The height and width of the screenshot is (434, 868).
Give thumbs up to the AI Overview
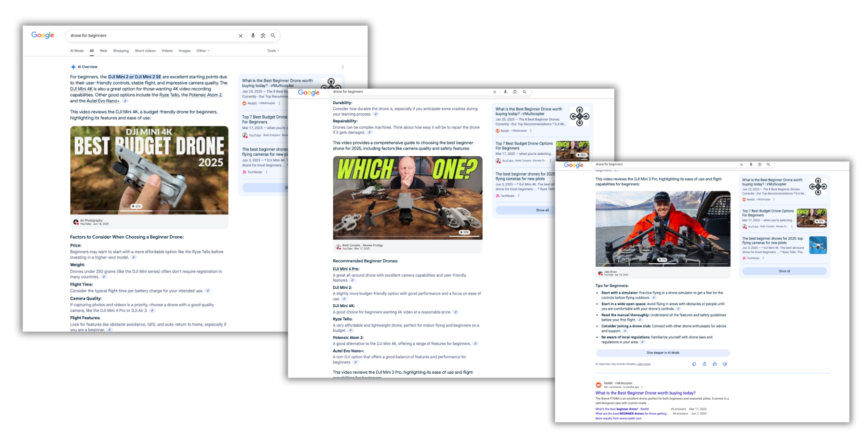(x=715, y=364)
